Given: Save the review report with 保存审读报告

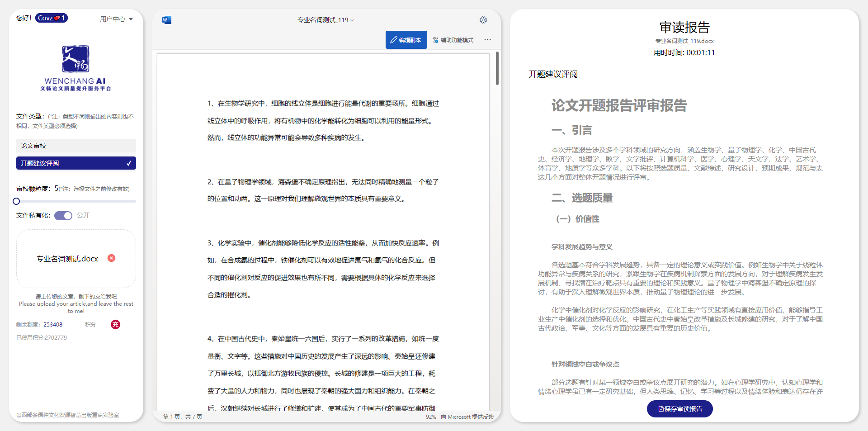Looking at the screenshot, I should click(x=679, y=409).
